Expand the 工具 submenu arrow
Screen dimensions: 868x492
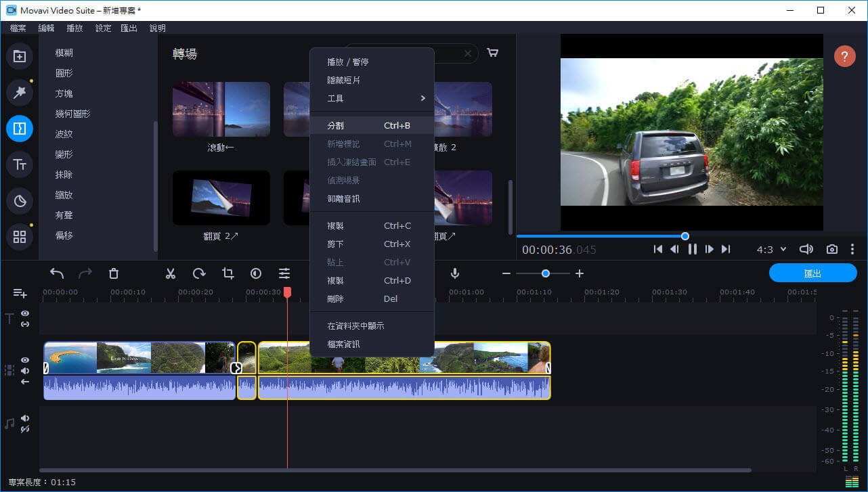pos(423,98)
